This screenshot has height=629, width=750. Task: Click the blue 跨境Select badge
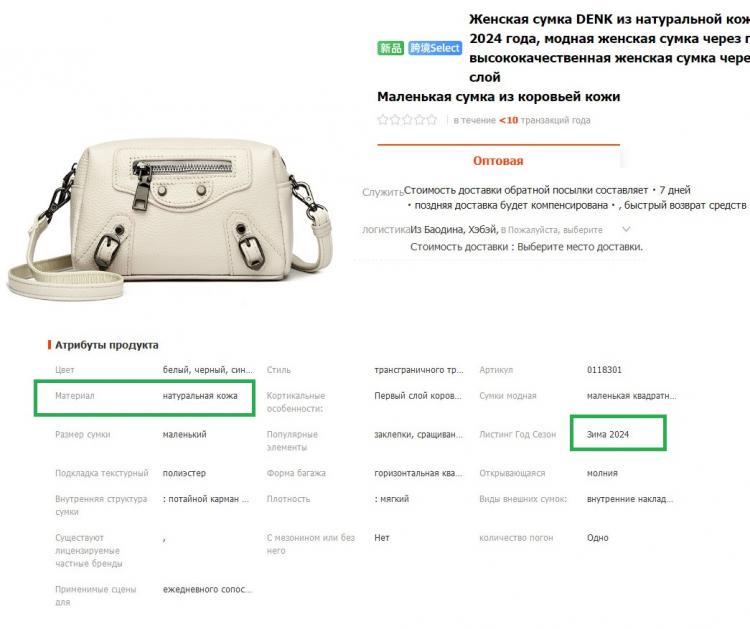pyautogui.click(x=435, y=48)
